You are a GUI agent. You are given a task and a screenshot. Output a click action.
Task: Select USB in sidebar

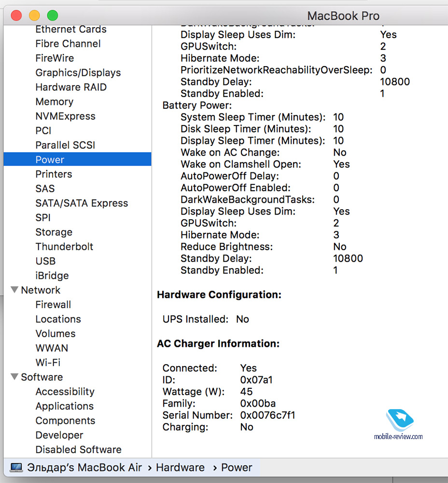(45, 261)
